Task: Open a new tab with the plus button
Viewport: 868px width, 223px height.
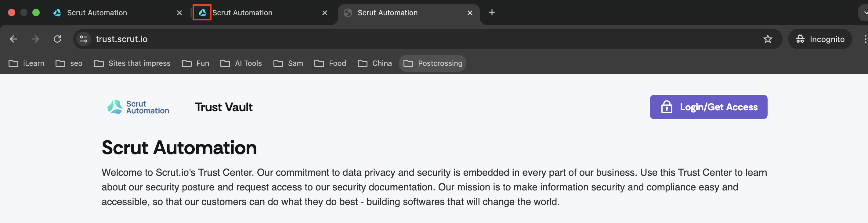Action: point(492,12)
